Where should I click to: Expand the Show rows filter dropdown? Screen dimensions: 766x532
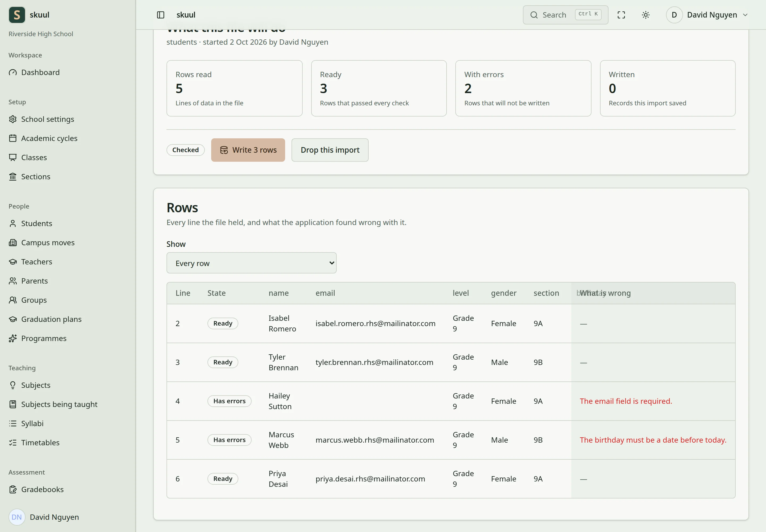[251, 263]
